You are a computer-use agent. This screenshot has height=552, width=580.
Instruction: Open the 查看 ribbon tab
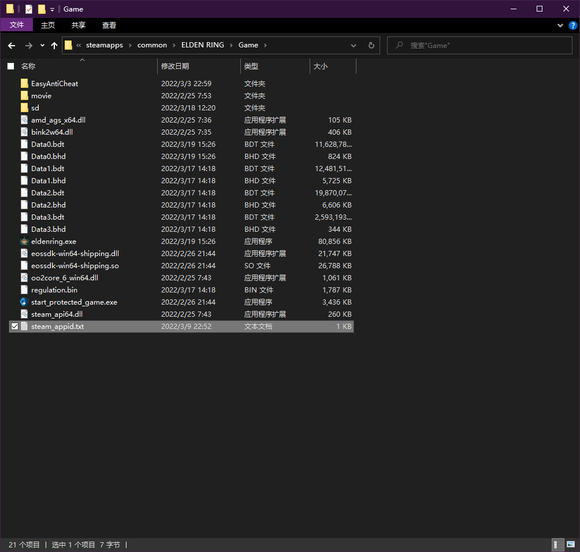109,25
